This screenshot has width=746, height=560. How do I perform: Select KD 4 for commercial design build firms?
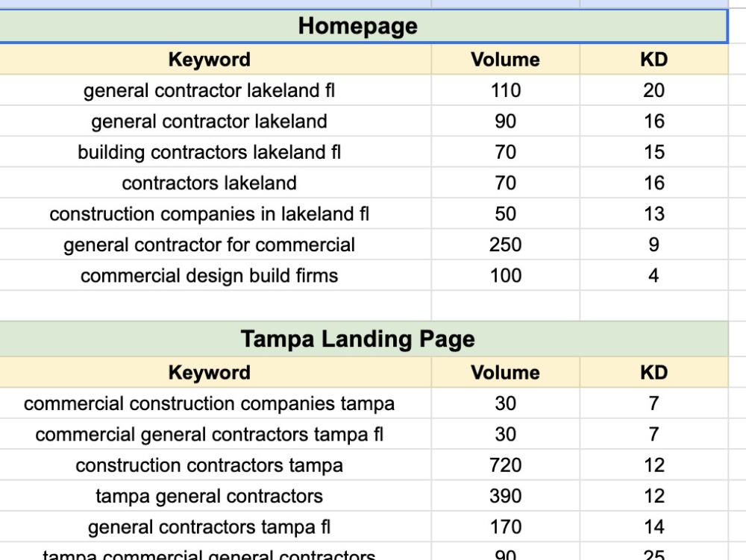click(653, 276)
